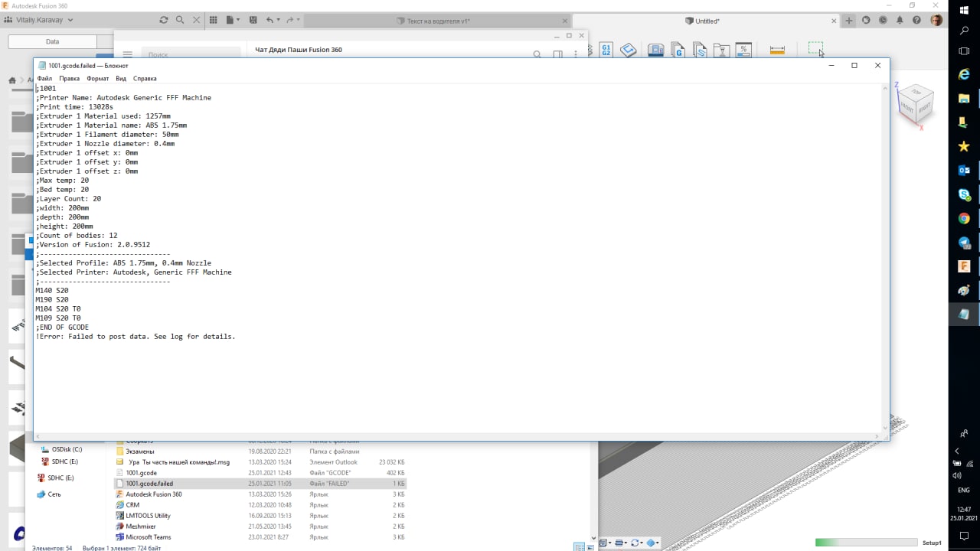Open the Fusion 360 user profile avatar
Image resolution: width=980 pixels, height=551 pixels.
tap(936, 21)
